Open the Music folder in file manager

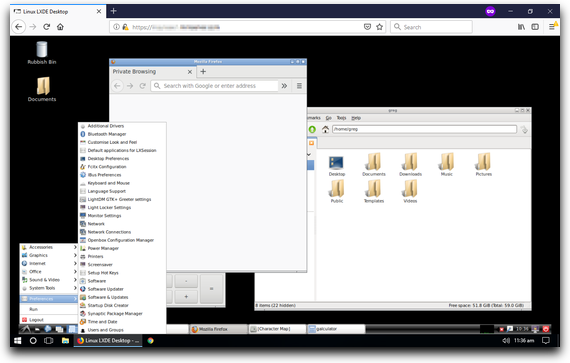(447, 164)
